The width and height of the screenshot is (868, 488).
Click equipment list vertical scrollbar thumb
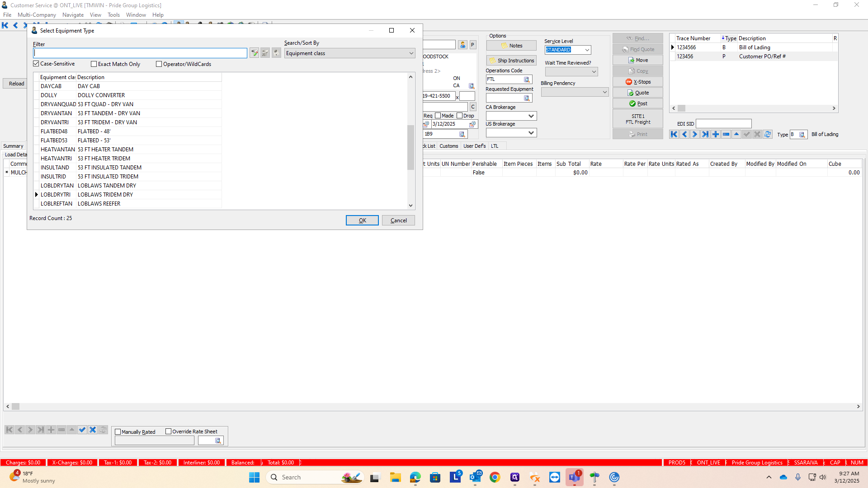tap(410, 147)
